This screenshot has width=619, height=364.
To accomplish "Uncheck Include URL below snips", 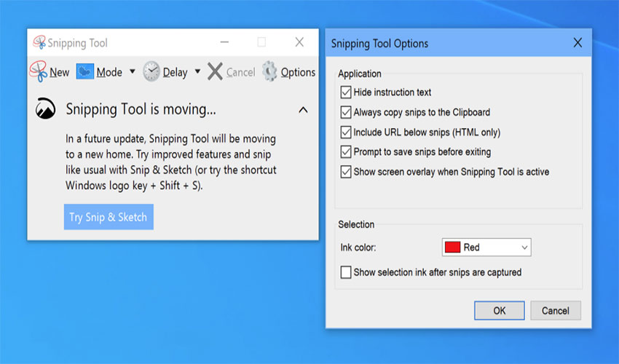I will tap(346, 132).
